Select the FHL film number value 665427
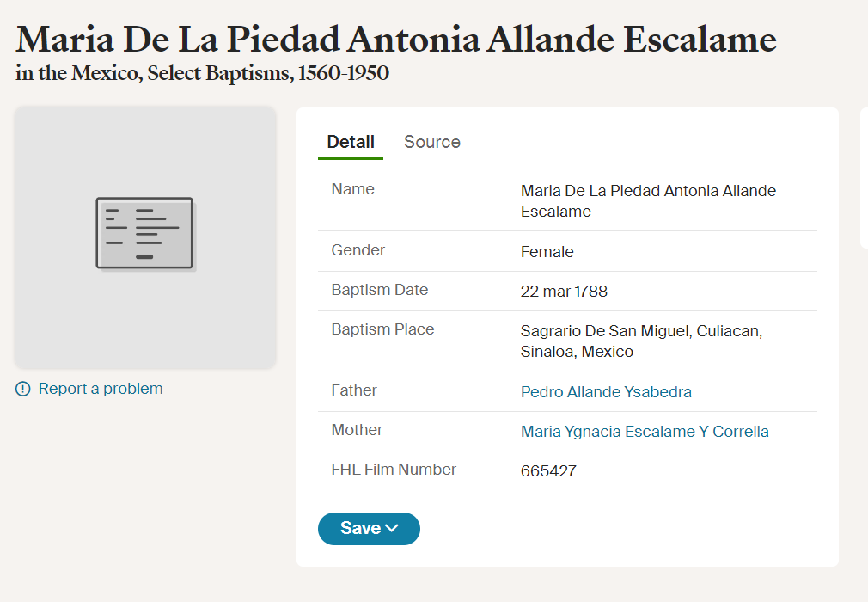This screenshot has width=868, height=602. tap(548, 471)
